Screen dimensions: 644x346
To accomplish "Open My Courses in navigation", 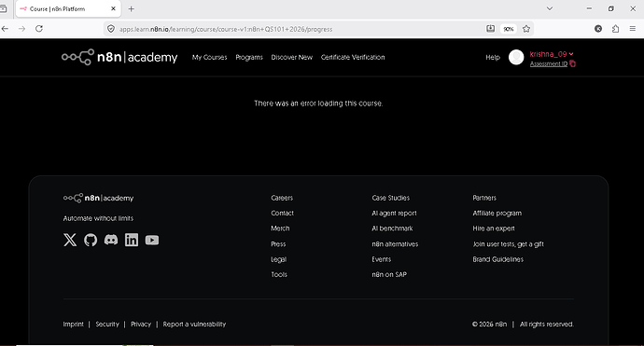I will pos(209,58).
